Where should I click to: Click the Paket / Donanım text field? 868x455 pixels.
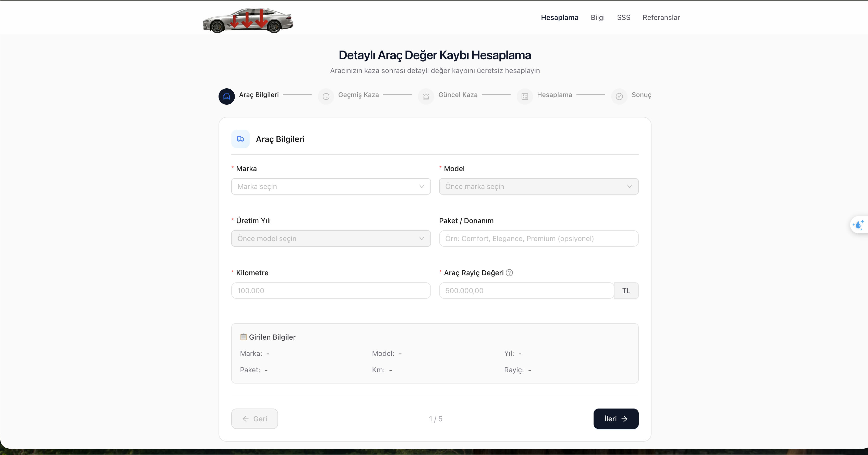(538, 239)
